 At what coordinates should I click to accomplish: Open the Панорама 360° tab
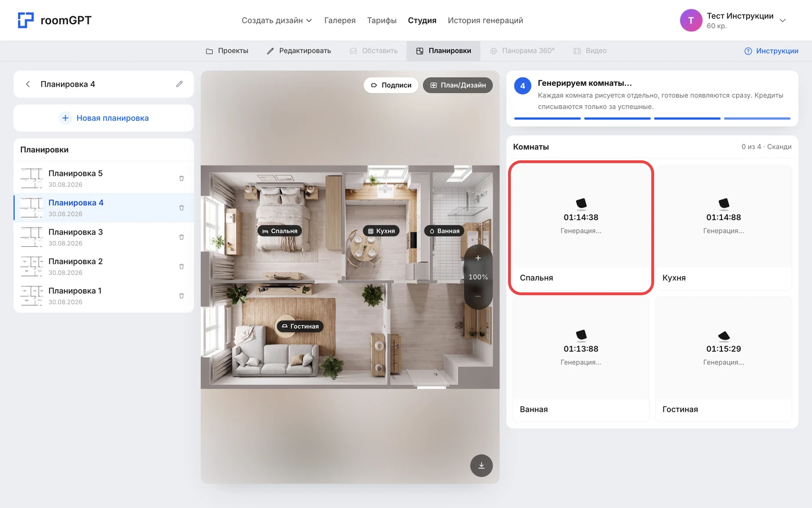coord(522,51)
